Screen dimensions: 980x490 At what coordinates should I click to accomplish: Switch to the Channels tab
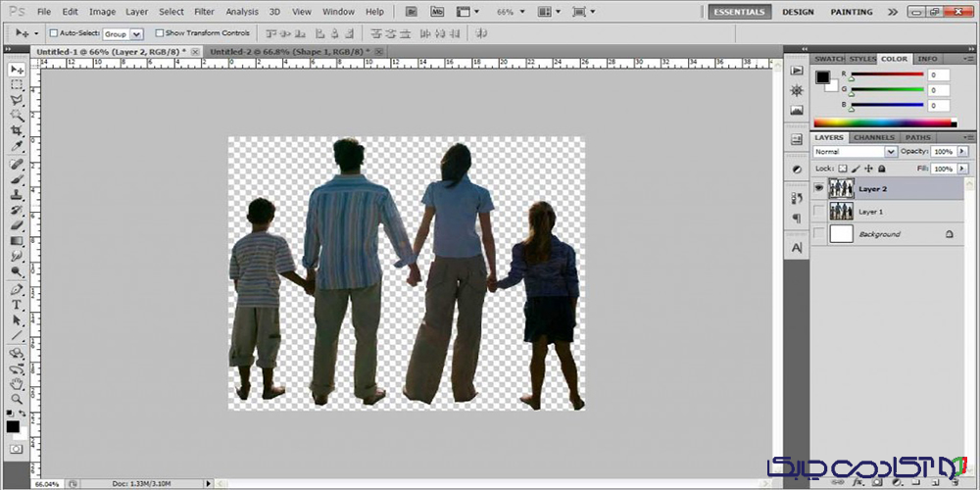pyautogui.click(x=874, y=137)
